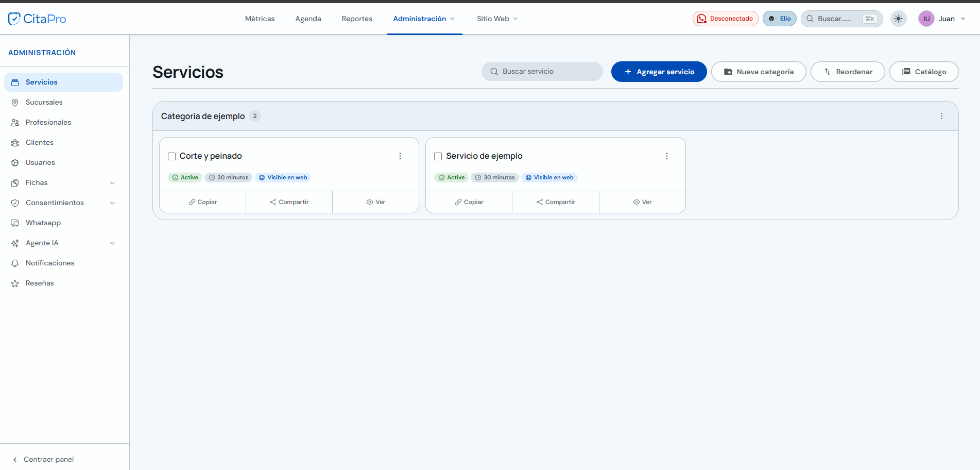Go to Reportes
This screenshot has width=980, height=470.
click(357, 19)
